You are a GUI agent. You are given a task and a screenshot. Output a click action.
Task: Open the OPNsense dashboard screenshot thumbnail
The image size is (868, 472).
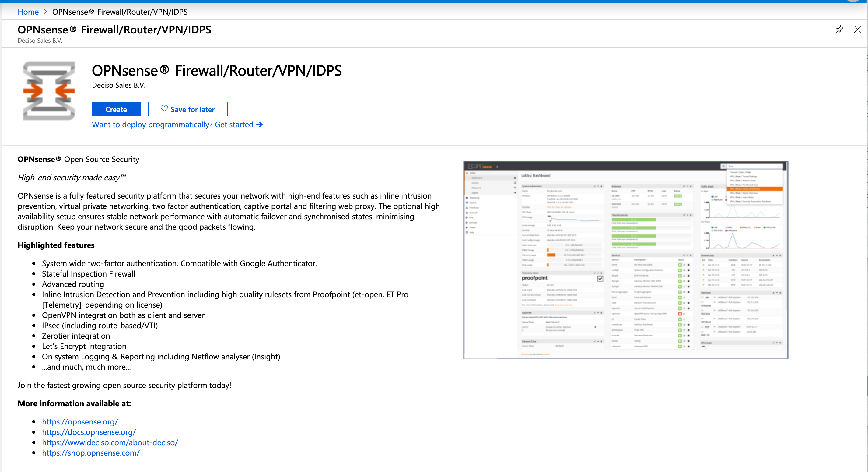(625, 260)
